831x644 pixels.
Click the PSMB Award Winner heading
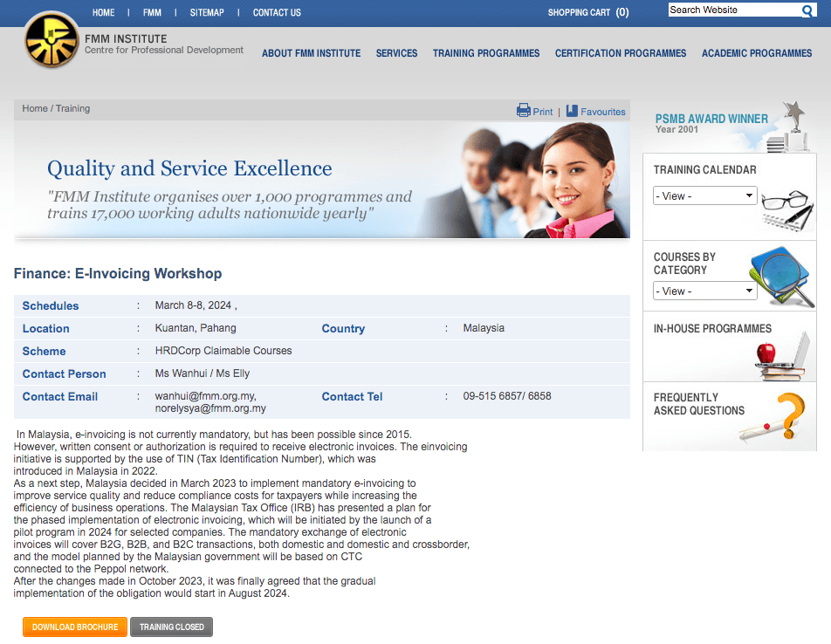coord(711,120)
